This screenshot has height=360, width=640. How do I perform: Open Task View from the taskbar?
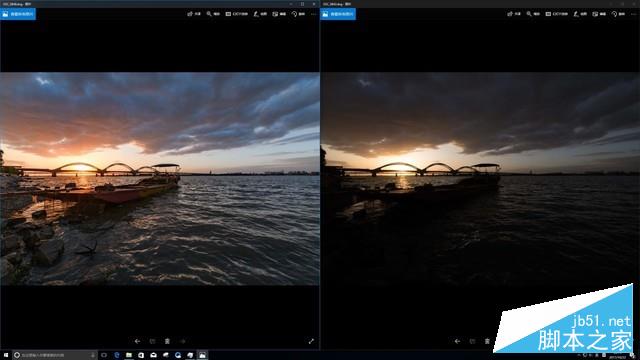click(104, 355)
